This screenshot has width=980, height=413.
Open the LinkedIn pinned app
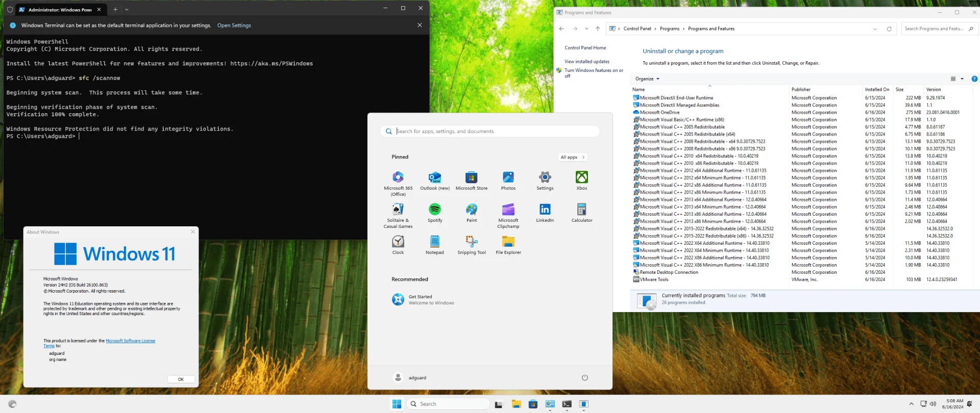(x=545, y=213)
